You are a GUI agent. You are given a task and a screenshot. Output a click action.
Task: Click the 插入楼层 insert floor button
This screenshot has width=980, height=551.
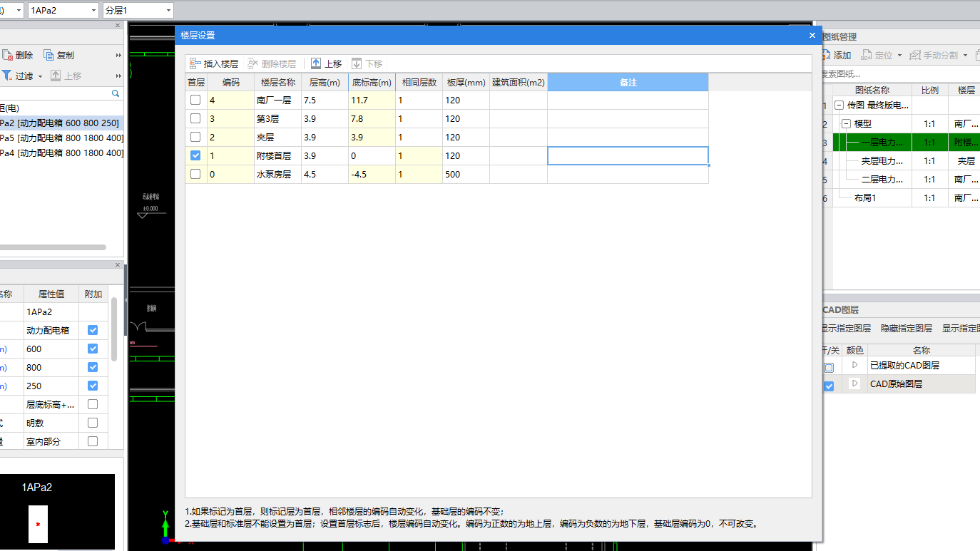[x=214, y=63]
